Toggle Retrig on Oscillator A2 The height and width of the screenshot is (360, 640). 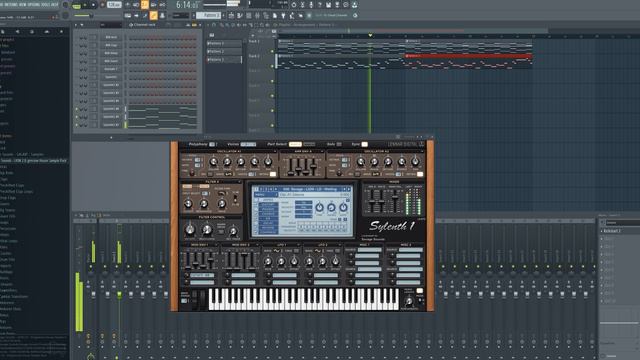pyautogui.click(x=420, y=174)
